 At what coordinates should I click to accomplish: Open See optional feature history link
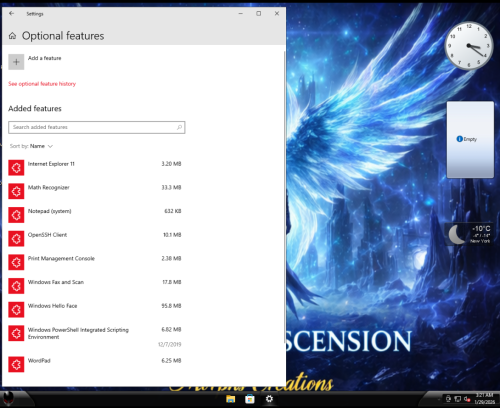(x=42, y=84)
